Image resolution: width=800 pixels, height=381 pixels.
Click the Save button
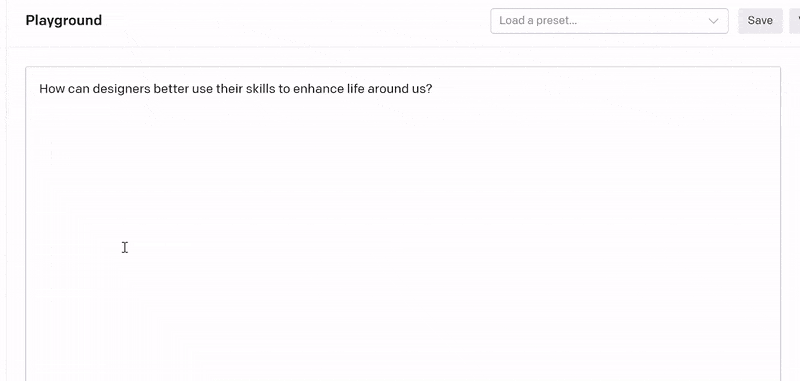[x=760, y=21]
